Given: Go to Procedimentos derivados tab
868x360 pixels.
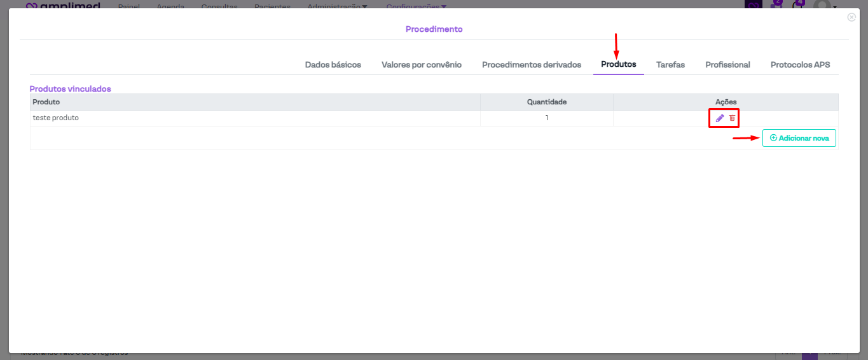Looking at the screenshot, I should pos(531,65).
